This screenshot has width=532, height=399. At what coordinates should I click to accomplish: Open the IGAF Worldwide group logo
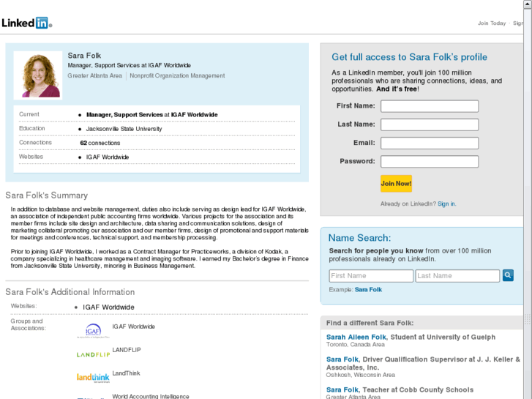coord(93,330)
